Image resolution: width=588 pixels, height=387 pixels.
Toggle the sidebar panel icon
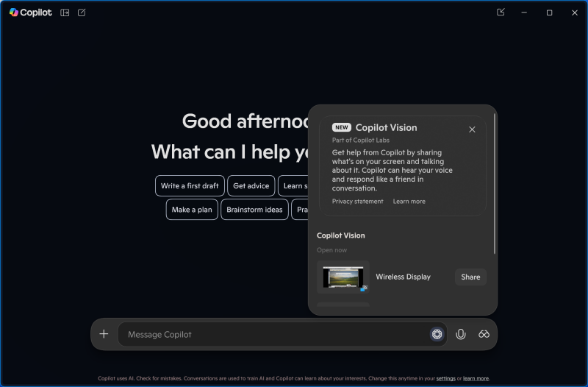coord(65,13)
